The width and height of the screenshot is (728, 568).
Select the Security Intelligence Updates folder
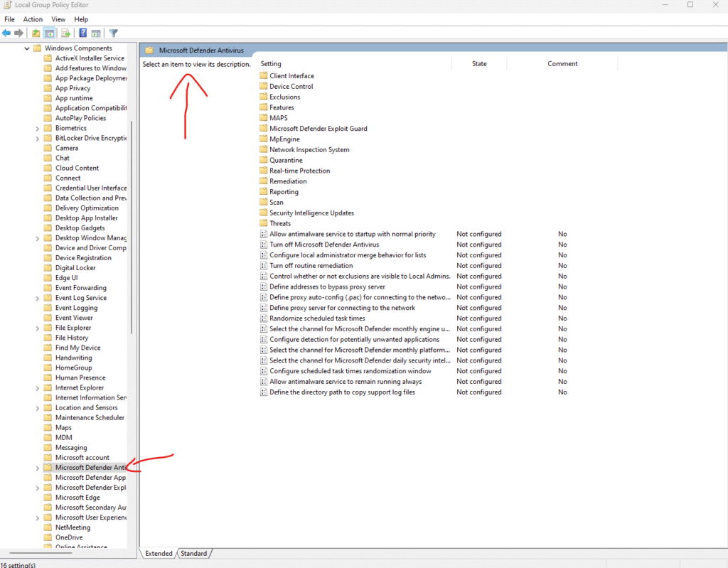[311, 213]
